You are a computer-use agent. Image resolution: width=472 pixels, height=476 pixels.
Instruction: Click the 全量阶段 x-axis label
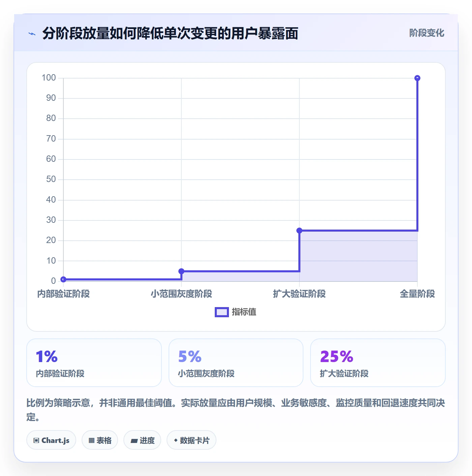click(x=417, y=294)
